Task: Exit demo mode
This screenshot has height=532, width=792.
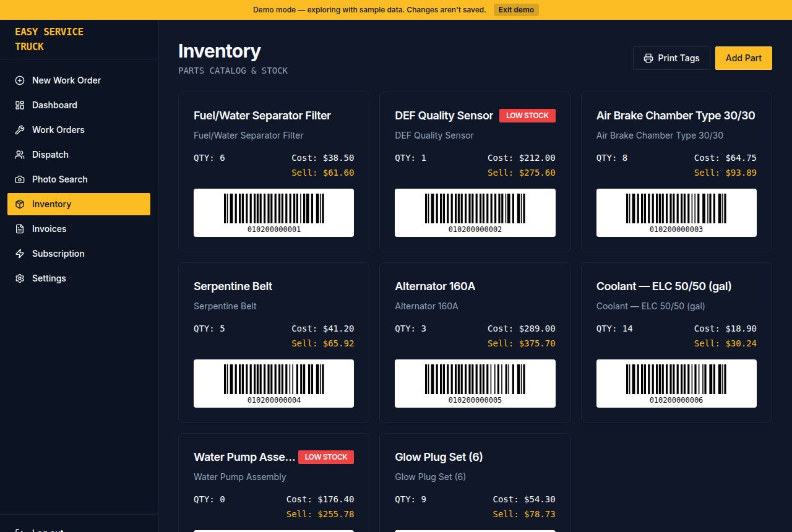Action: 516,10
